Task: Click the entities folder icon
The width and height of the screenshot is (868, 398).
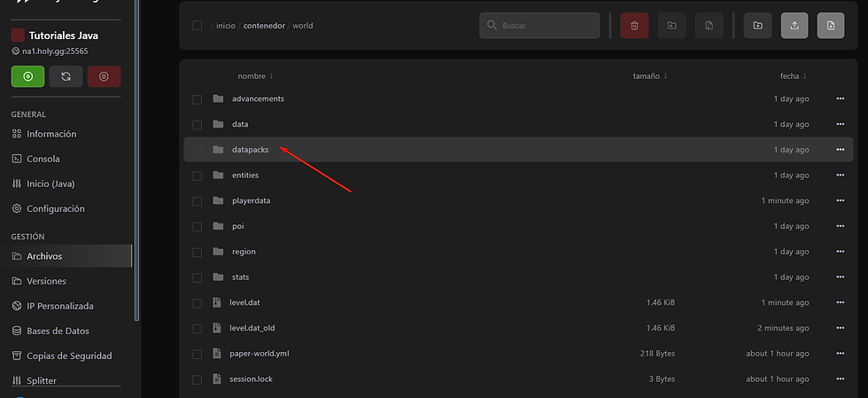Action: [218, 176]
